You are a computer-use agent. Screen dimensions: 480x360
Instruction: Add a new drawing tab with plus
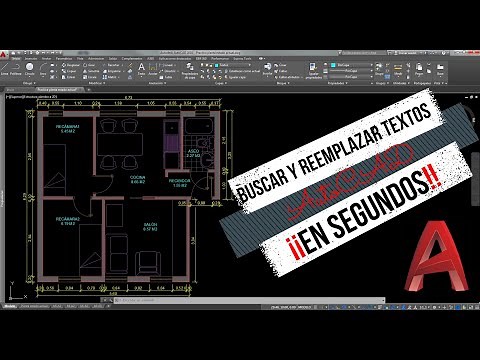point(89,90)
